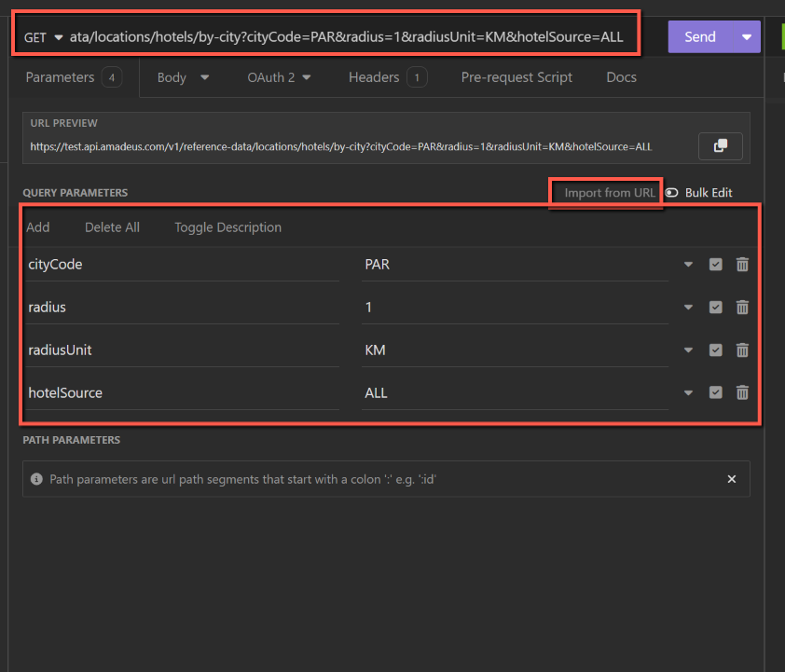Delete the hotelSource parameter row
This screenshot has height=672, width=785.
(x=742, y=393)
